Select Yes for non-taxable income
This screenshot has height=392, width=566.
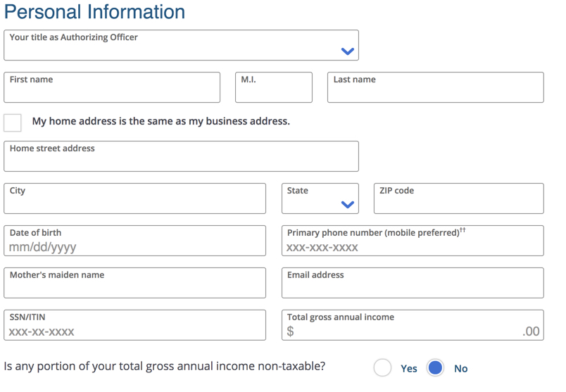point(383,368)
